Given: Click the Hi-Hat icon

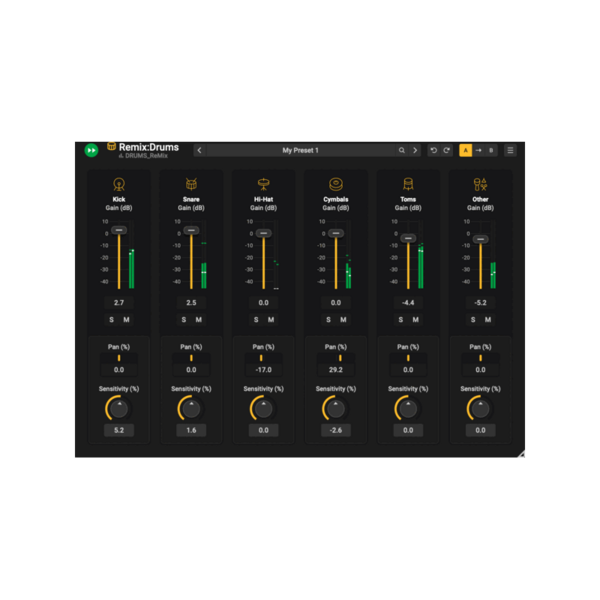Looking at the screenshot, I should [264, 184].
